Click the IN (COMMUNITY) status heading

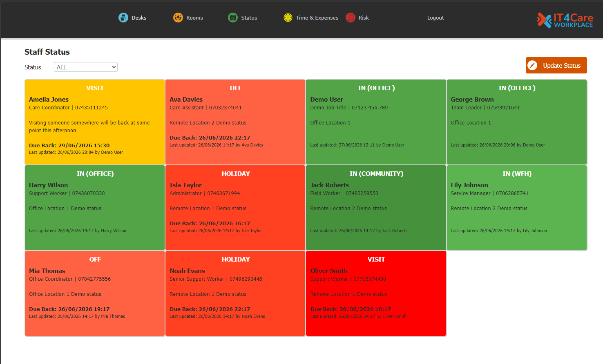pyautogui.click(x=376, y=174)
